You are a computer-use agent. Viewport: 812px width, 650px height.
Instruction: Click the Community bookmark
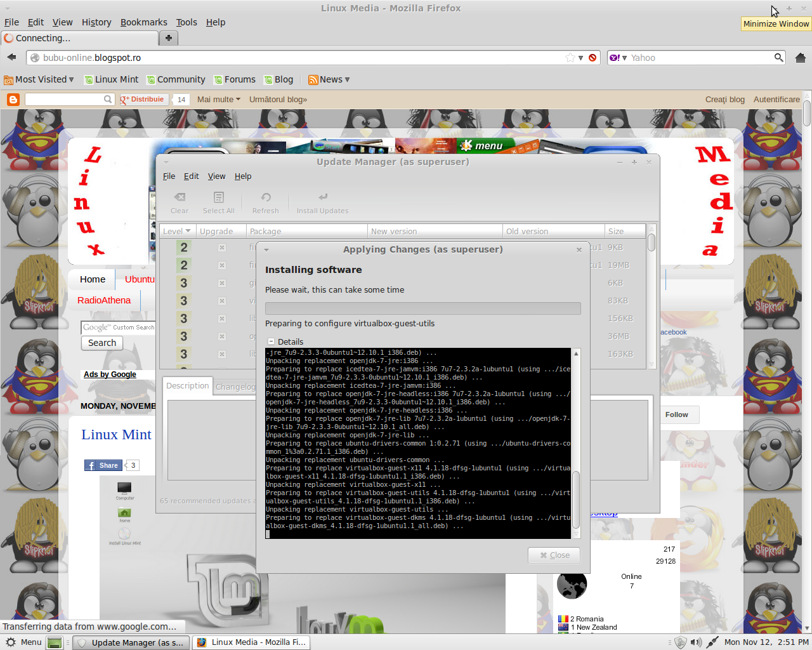(176, 79)
